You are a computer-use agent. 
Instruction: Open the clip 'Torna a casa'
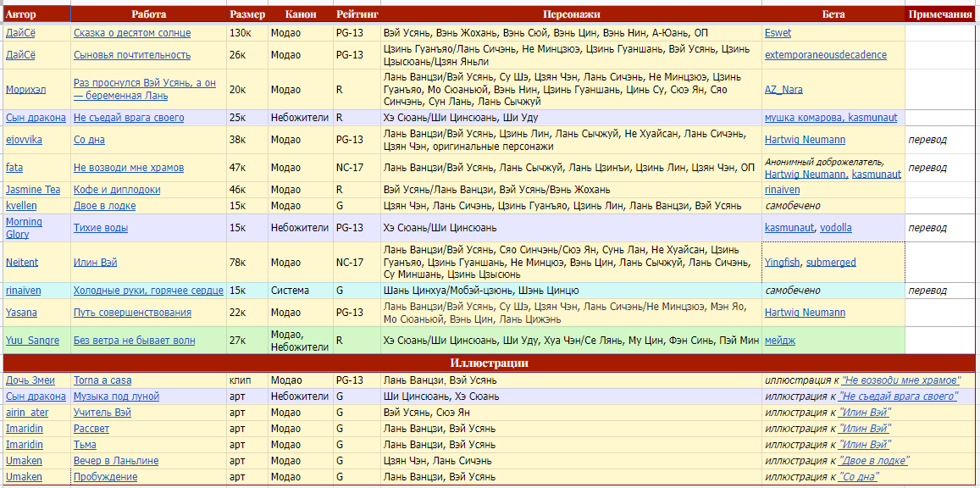(102, 380)
